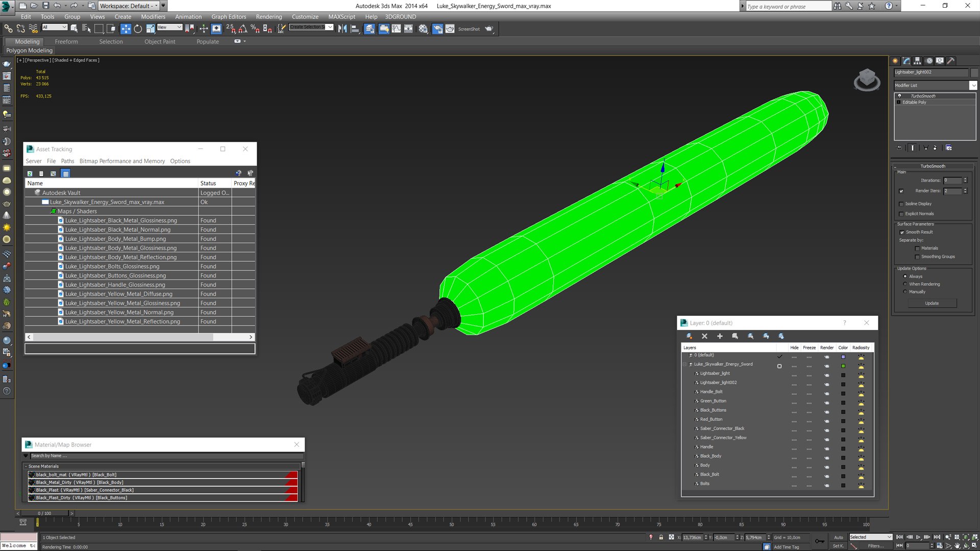This screenshot has height=551, width=980.
Task: Enable Separate by Smoothing Groups checkbox
Action: [x=917, y=257]
